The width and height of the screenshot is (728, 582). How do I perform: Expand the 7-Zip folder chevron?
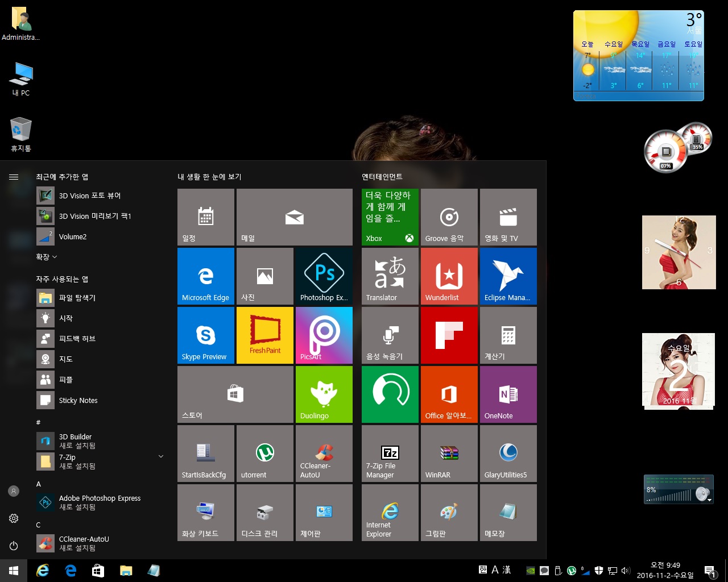coord(161,456)
